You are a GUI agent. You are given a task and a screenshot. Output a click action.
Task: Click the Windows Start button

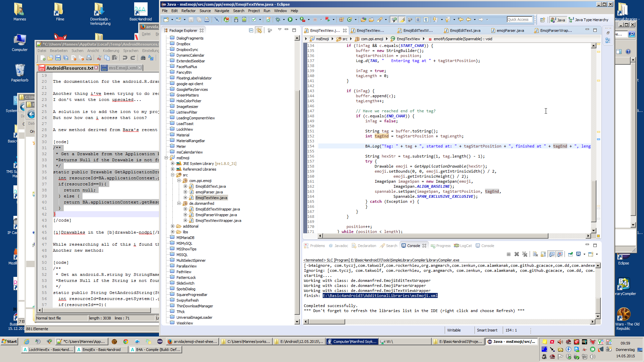[x=9, y=341]
